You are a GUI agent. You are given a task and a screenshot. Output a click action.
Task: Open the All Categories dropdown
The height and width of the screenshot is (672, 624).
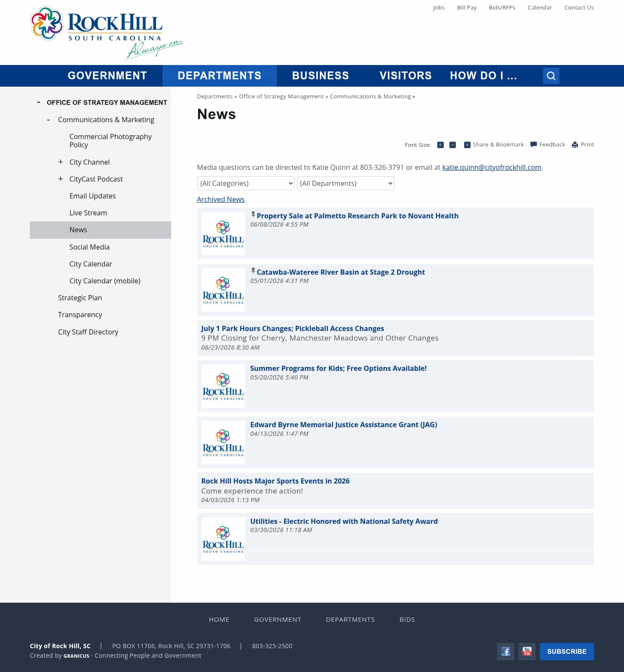[x=246, y=183]
